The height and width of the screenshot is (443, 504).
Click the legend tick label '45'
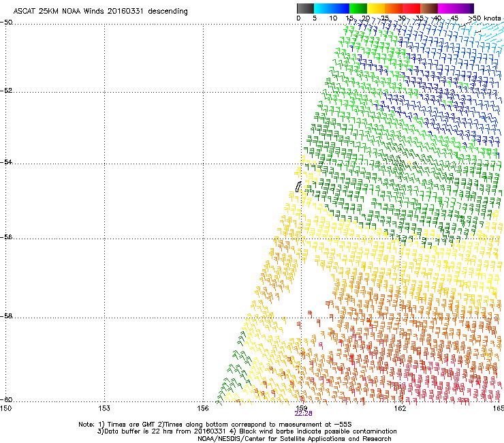pyautogui.click(x=454, y=18)
